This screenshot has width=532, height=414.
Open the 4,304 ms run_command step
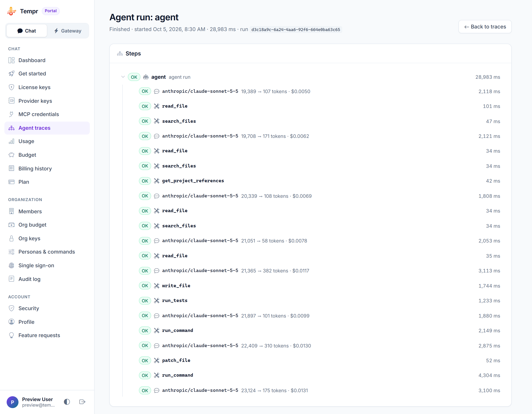click(x=319, y=376)
